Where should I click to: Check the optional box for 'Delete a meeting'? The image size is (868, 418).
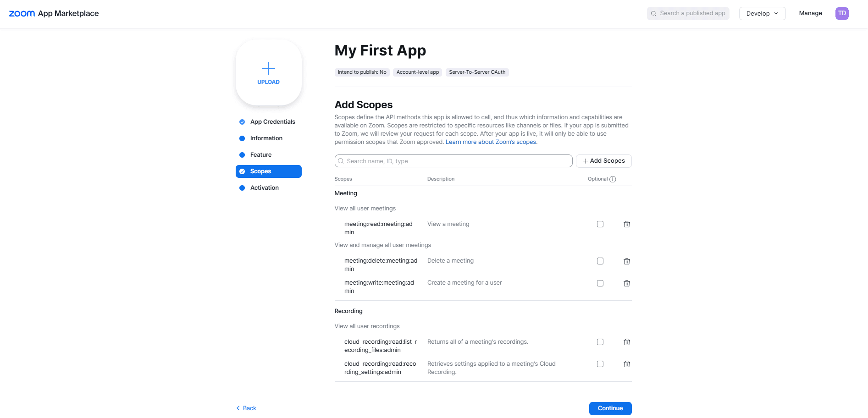coord(600,261)
